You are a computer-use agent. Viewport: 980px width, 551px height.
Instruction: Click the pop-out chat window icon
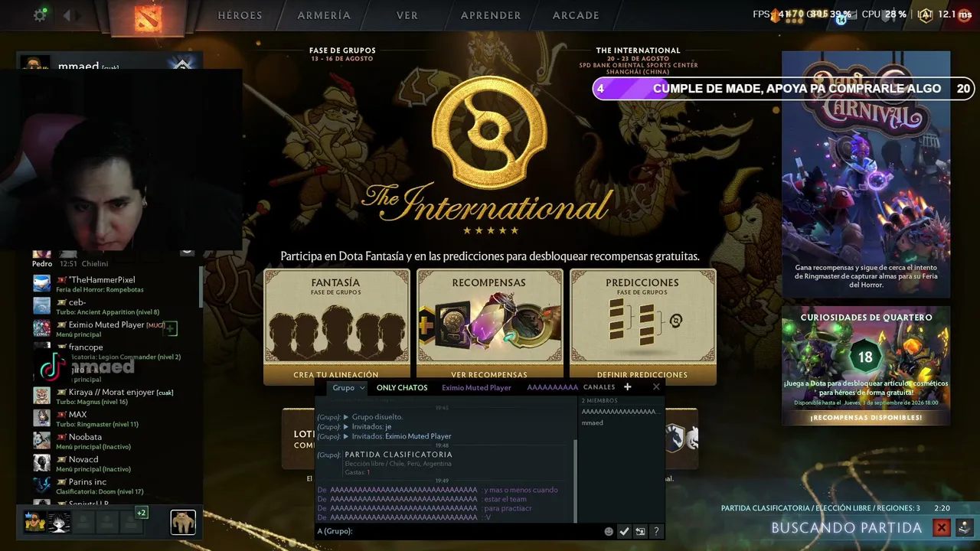point(640,531)
